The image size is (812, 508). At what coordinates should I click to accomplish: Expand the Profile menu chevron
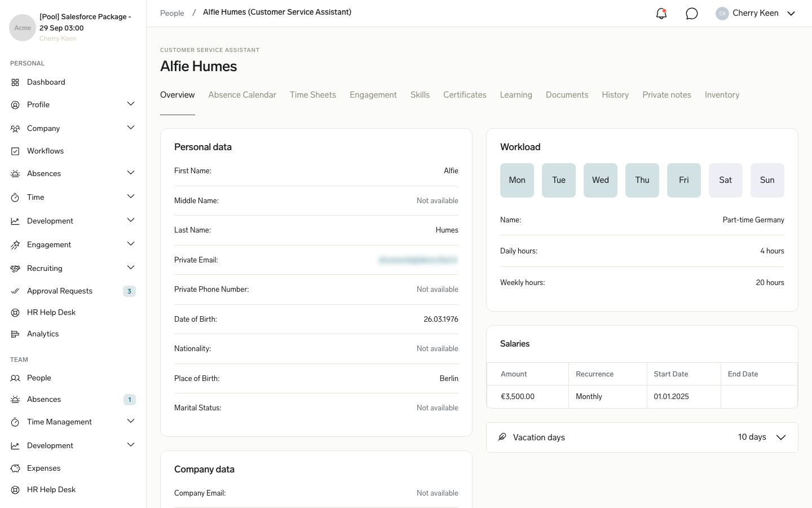click(x=131, y=104)
